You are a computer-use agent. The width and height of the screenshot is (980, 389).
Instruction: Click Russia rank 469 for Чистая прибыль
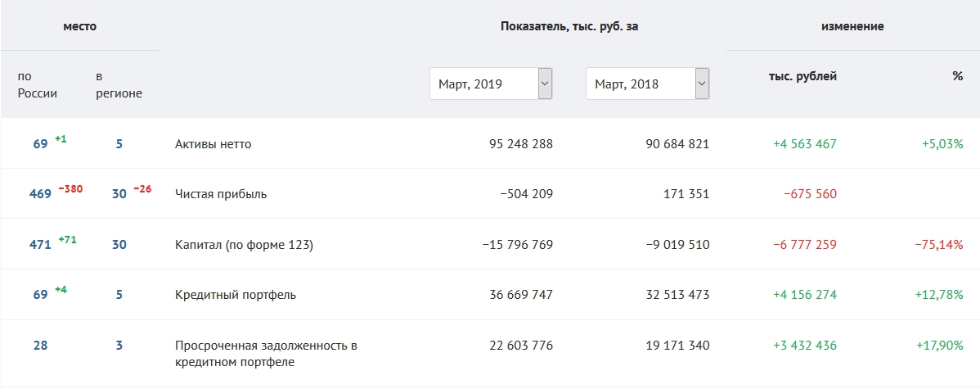point(40,195)
